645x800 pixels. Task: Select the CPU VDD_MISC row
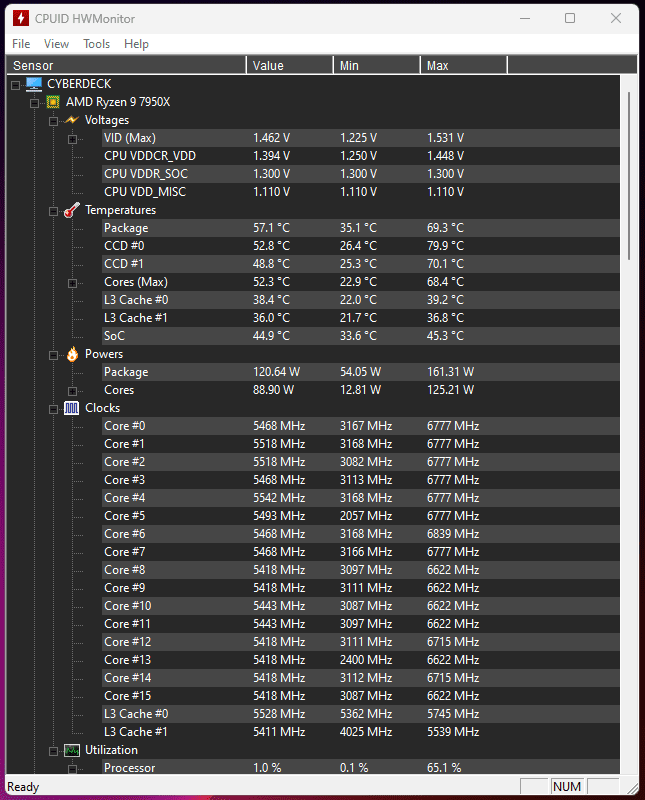click(x=361, y=192)
